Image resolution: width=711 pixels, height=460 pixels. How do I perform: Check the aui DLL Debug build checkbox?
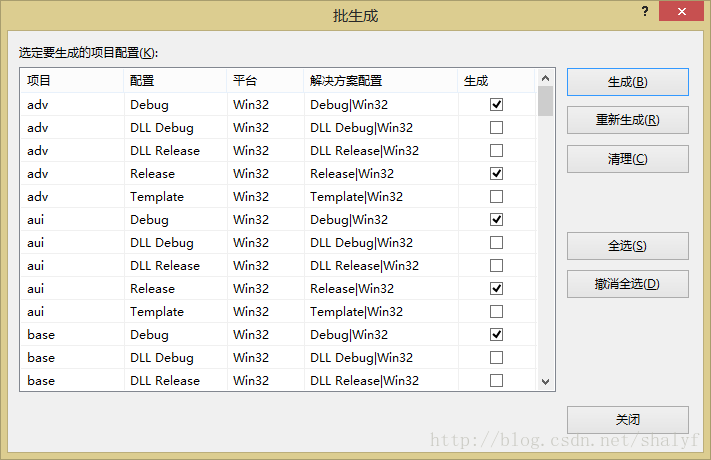click(497, 243)
